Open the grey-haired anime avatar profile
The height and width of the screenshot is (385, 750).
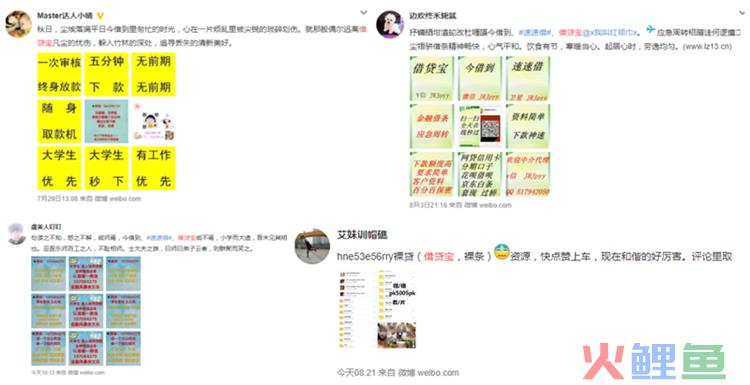17,234
